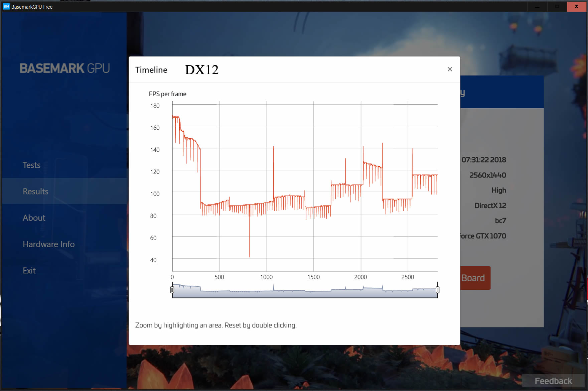Screen dimensions: 588x391
Task: Click the 'Timeline' dialog title
Action: click(x=151, y=70)
